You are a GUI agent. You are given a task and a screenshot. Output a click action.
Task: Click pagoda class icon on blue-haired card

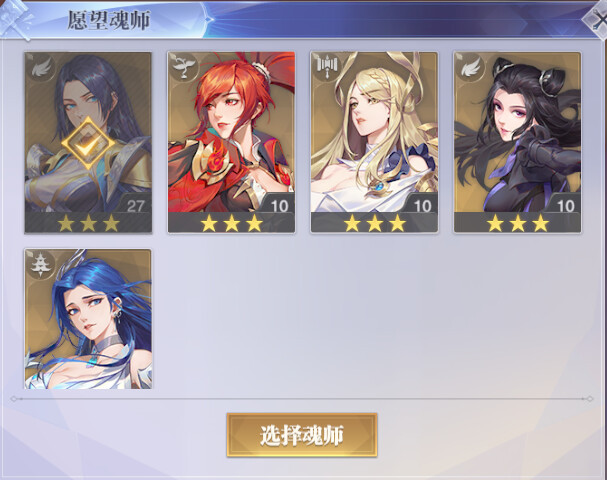[41, 264]
